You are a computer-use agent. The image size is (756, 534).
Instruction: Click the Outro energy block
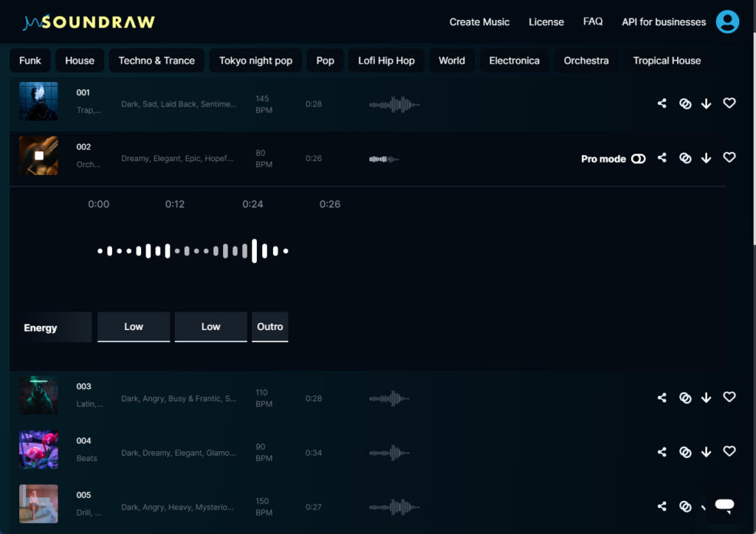coord(270,326)
